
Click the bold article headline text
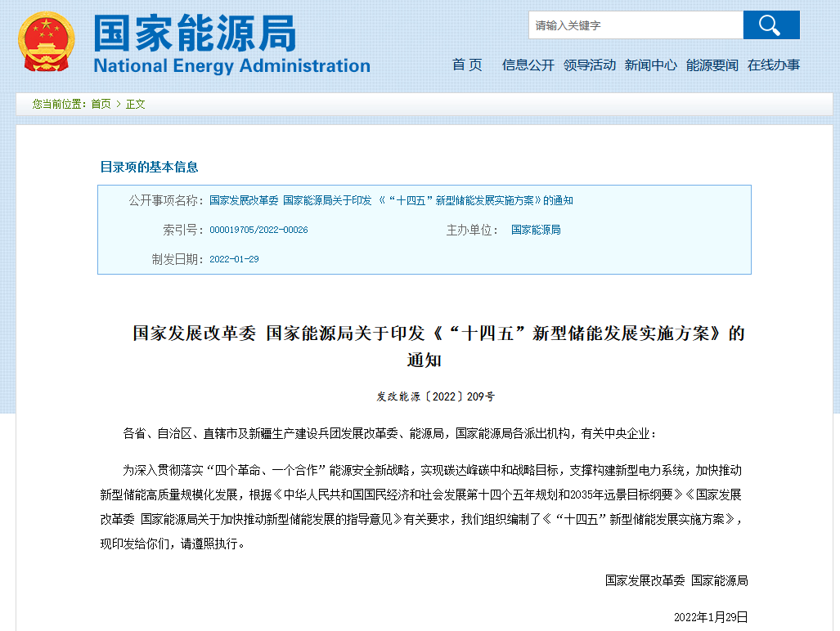[x=438, y=333]
